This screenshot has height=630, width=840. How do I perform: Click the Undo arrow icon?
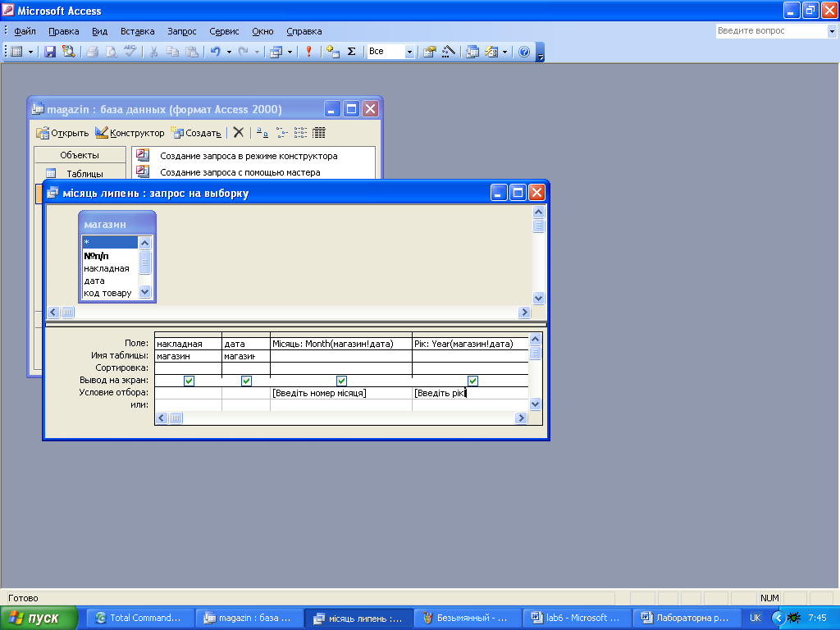[x=216, y=52]
